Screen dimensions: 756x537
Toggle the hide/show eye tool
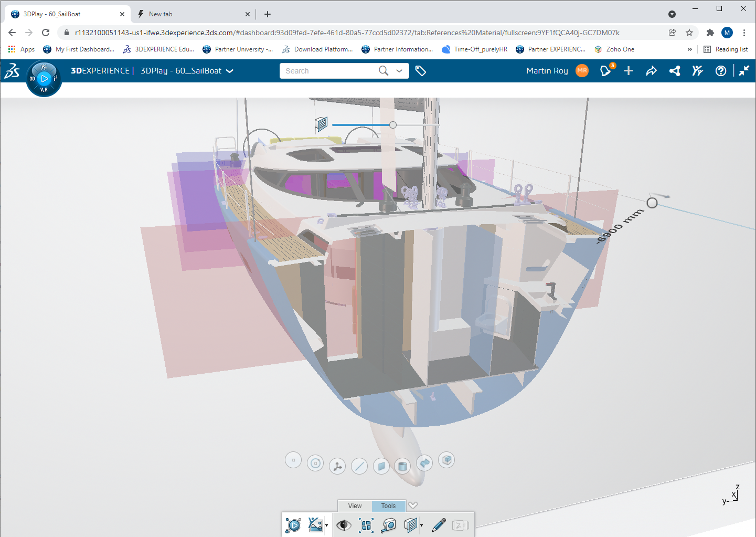click(344, 525)
